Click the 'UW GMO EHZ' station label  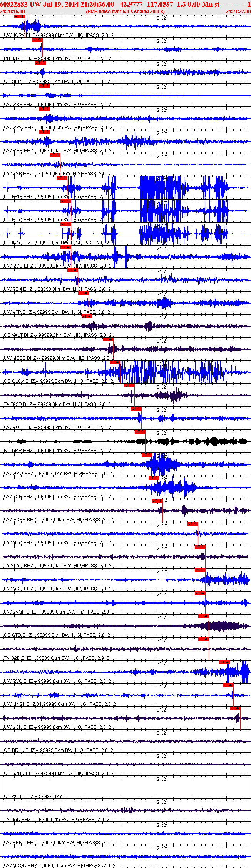(19, 474)
